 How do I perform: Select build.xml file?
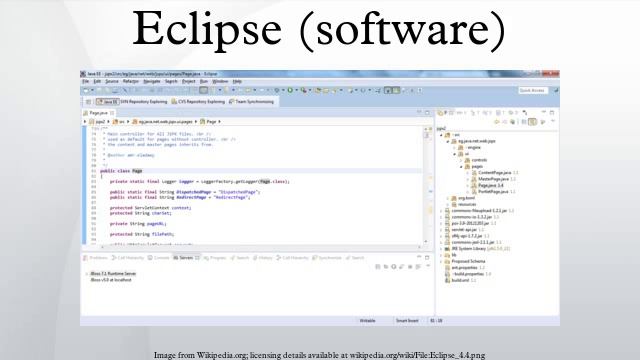coord(460,280)
